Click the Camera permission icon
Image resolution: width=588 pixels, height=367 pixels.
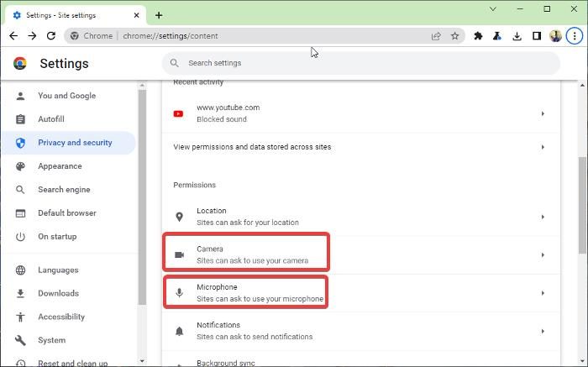(x=179, y=255)
